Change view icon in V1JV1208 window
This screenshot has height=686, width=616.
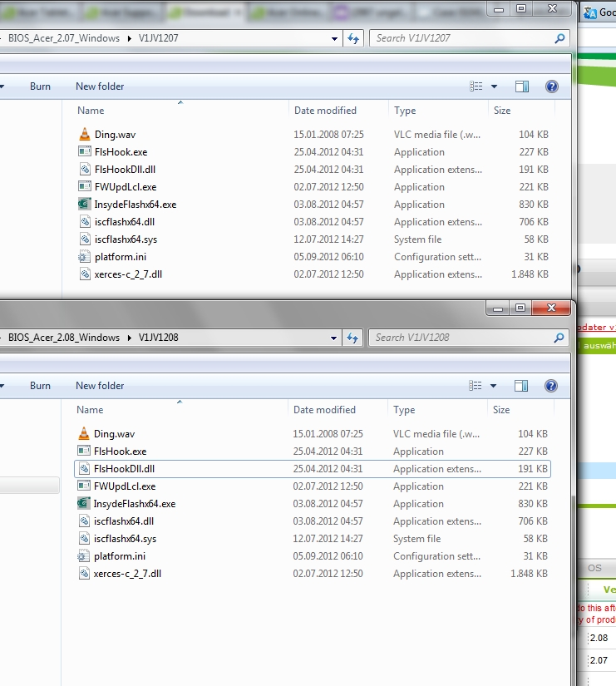pyautogui.click(x=476, y=386)
